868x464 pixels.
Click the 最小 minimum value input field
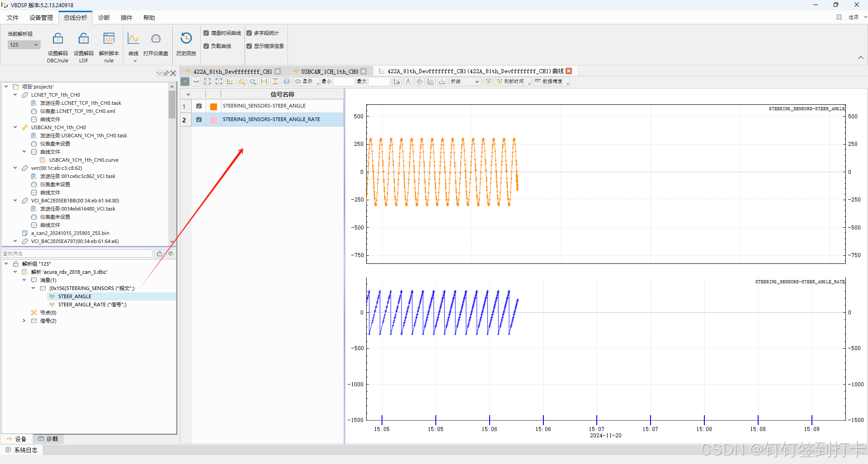coord(344,81)
